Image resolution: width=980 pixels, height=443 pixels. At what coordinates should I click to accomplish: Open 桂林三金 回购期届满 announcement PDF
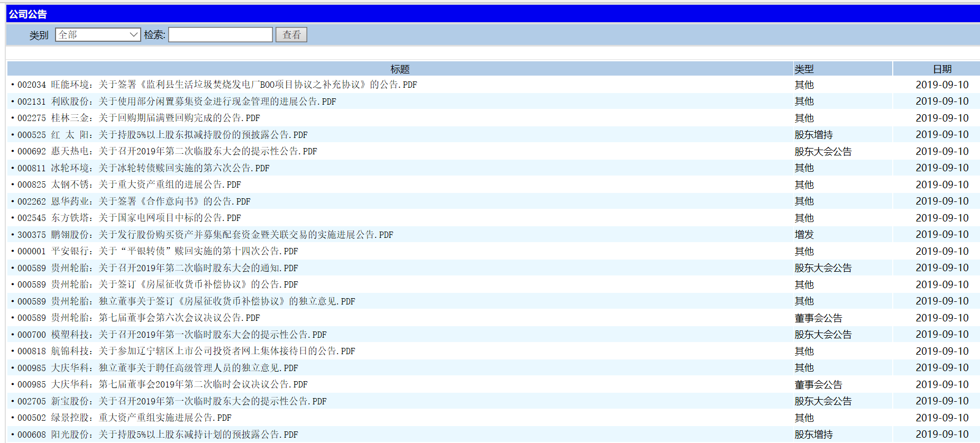(x=139, y=118)
